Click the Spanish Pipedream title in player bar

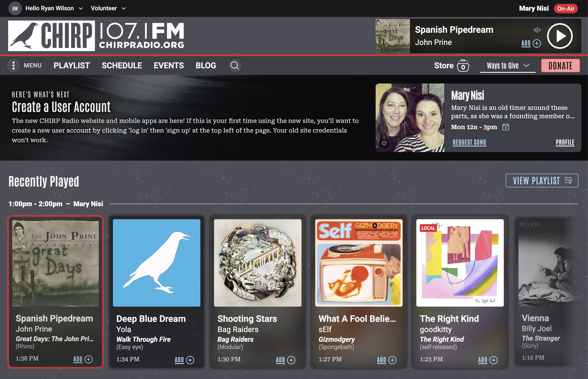pyautogui.click(x=454, y=30)
